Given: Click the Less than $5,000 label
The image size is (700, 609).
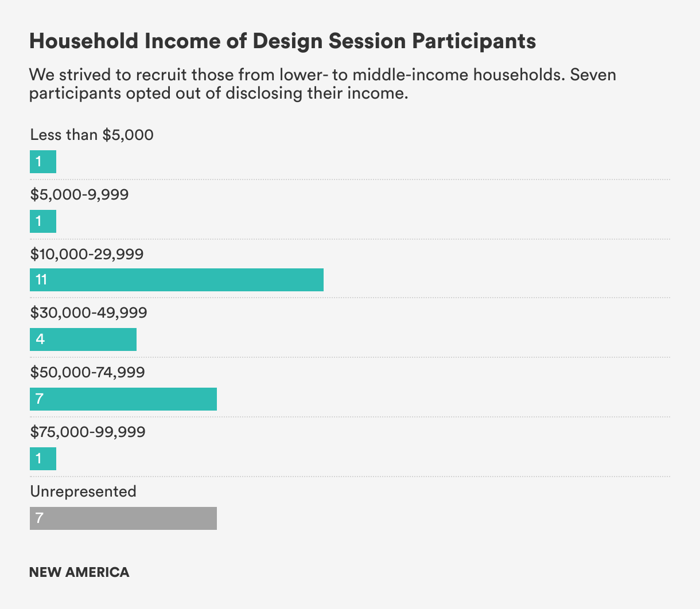Looking at the screenshot, I should [x=92, y=135].
